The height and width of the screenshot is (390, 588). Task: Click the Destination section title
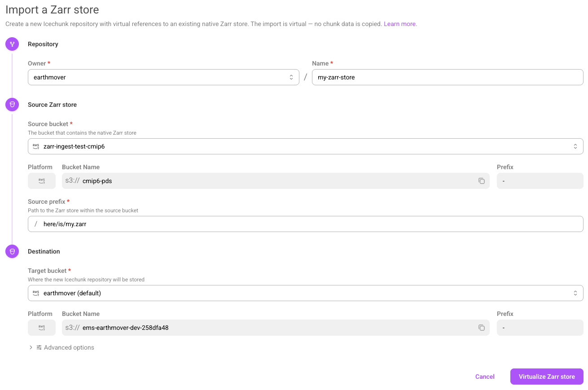44,251
